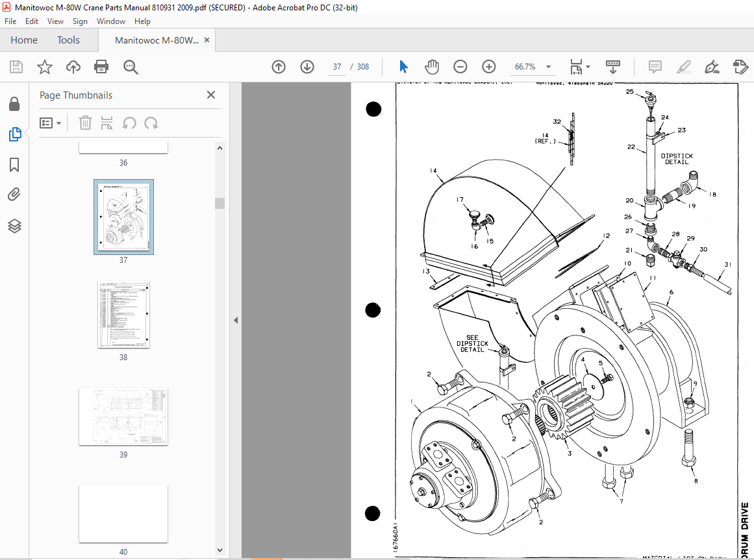Click the security lock icon in sidebar
Viewport: 754px width, 560px height.
pyautogui.click(x=14, y=104)
